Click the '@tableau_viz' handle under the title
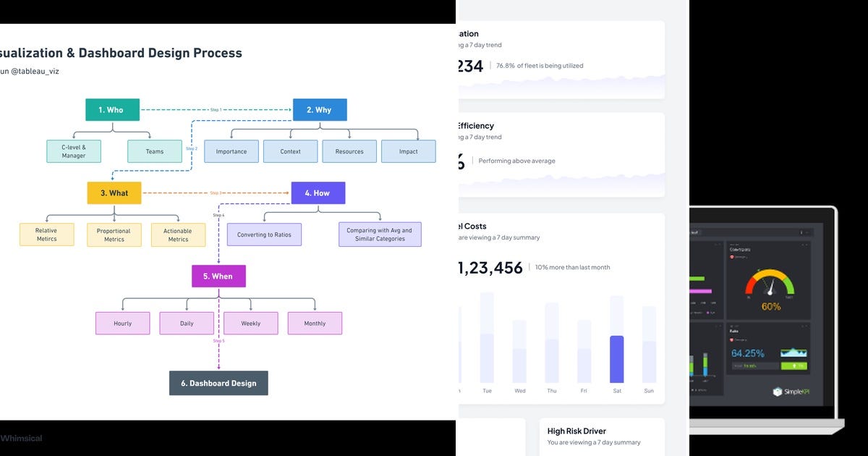The height and width of the screenshot is (456, 868). (34, 71)
